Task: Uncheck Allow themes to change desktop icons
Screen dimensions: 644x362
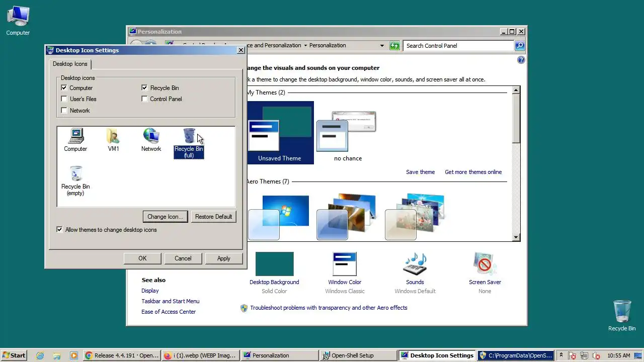Action: pos(60,230)
